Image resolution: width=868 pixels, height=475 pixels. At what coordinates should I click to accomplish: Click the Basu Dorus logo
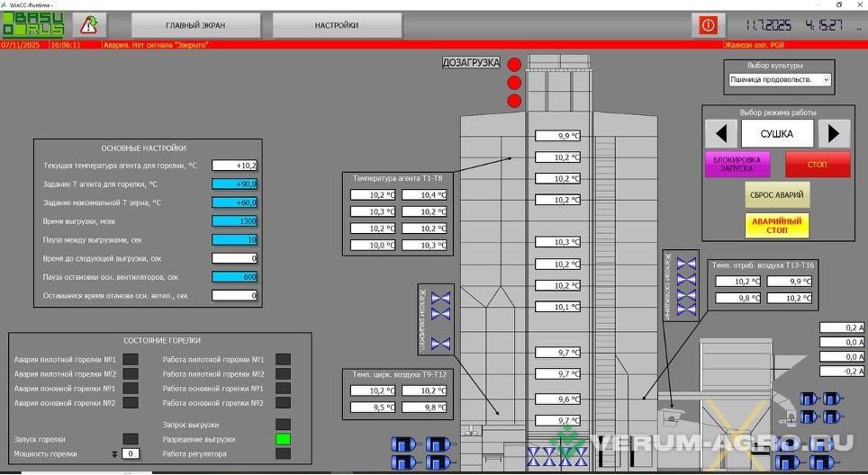(x=33, y=25)
